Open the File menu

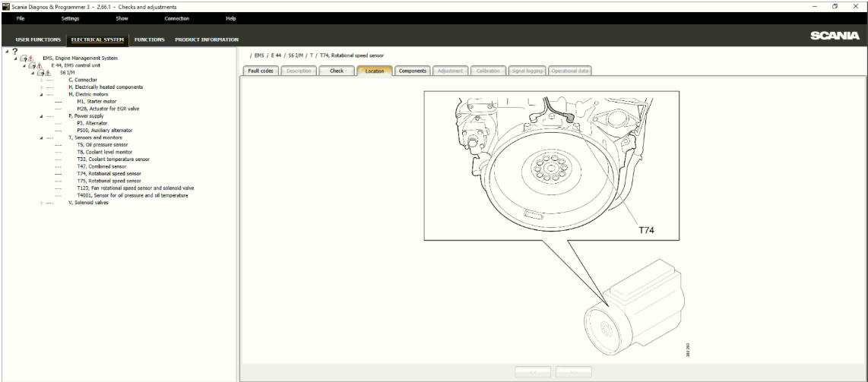21,18
